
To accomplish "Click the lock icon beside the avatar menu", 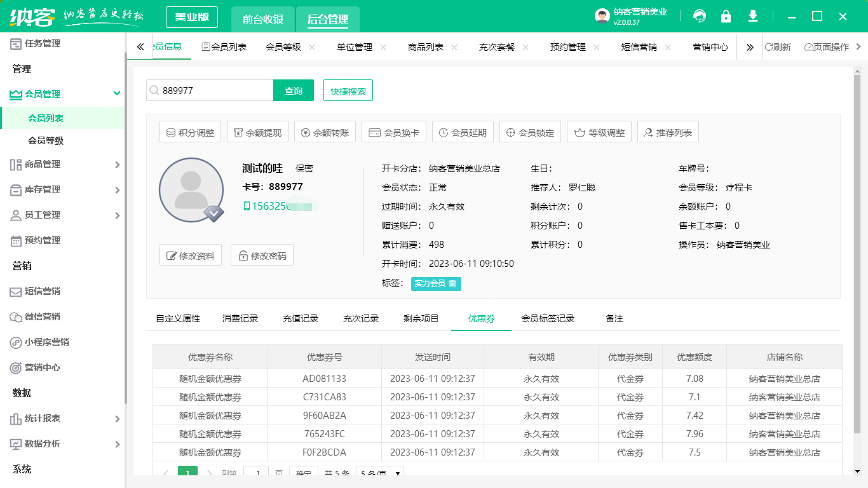I will [726, 16].
